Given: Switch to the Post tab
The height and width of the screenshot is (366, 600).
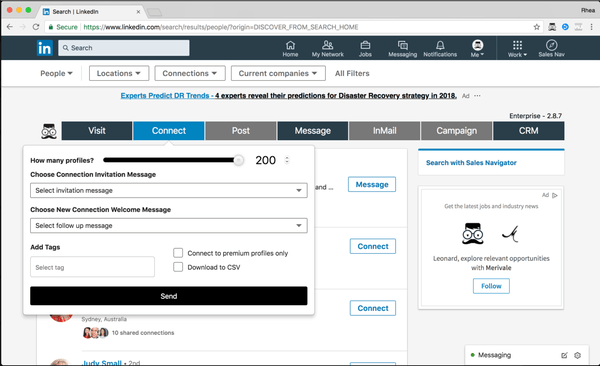Looking at the screenshot, I should pos(241,131).
